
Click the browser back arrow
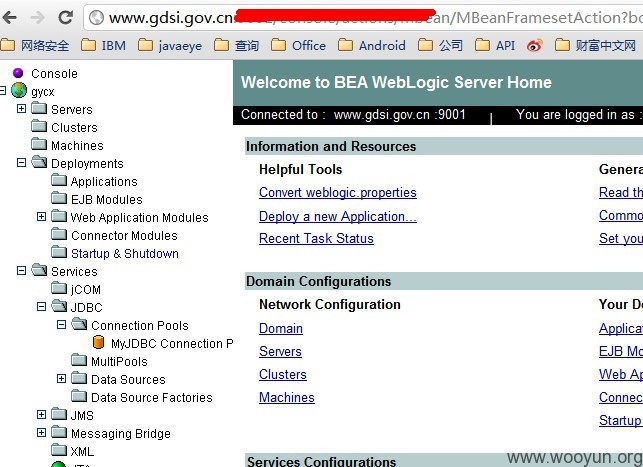click(10, 18)
